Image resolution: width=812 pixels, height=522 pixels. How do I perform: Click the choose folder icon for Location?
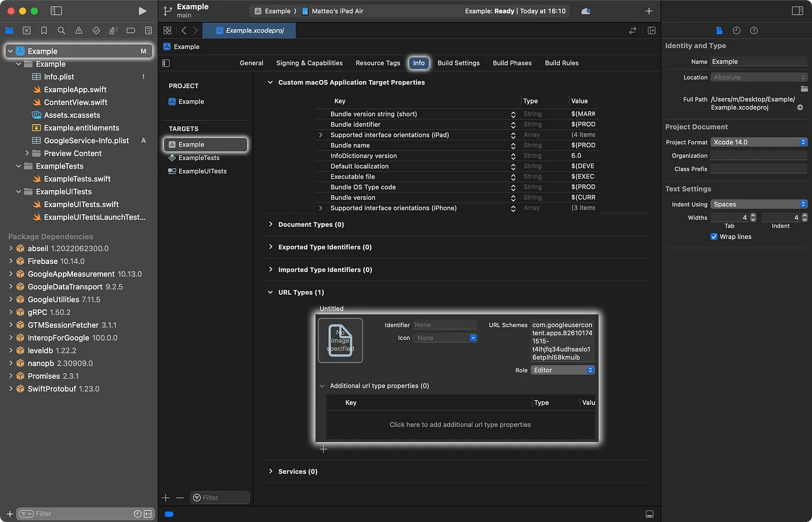coord(804,89)
